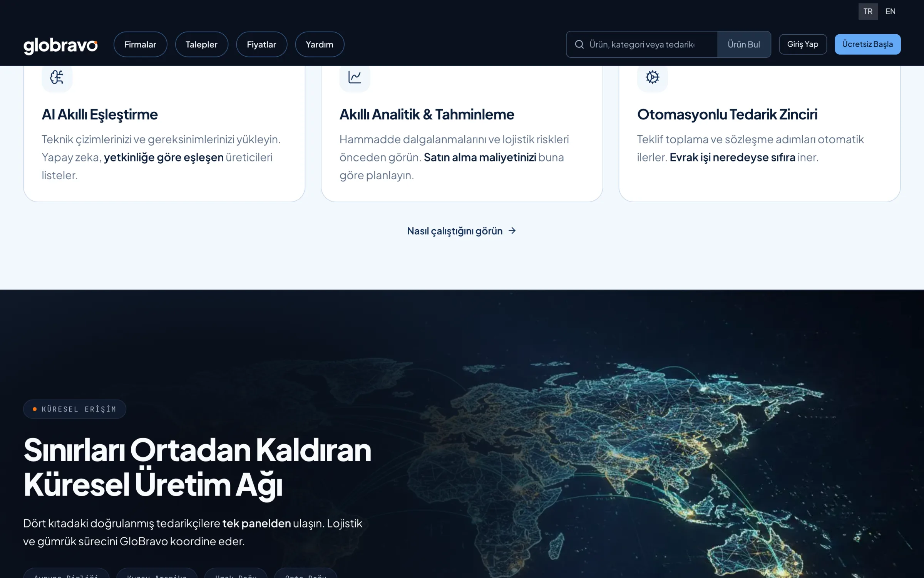Click the KÜRESEL ERİŞİM badge

click(75, 409)
